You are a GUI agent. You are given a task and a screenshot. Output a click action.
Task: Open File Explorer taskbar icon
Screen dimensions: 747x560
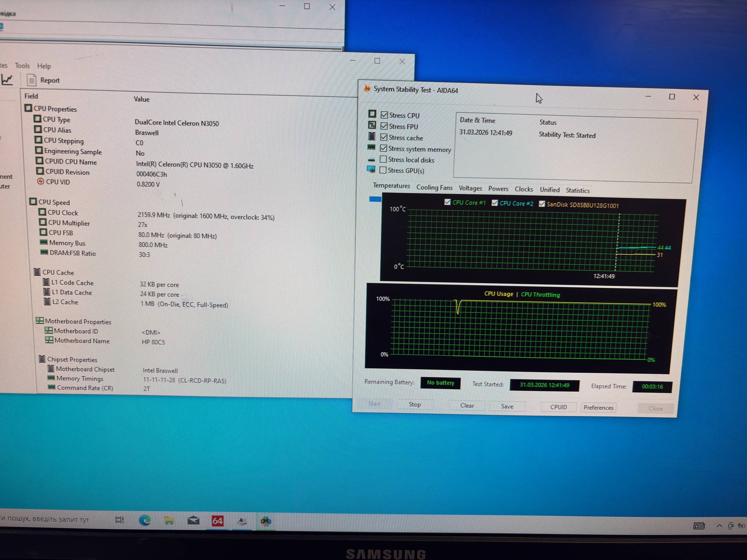tap(169, 521)
